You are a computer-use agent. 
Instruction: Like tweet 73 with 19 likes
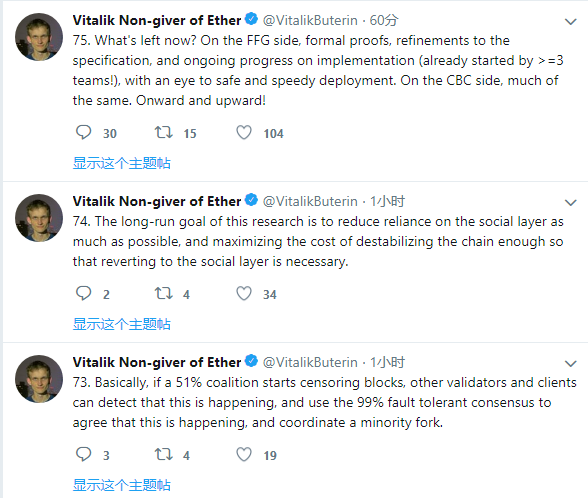click(x=244, y=454)
